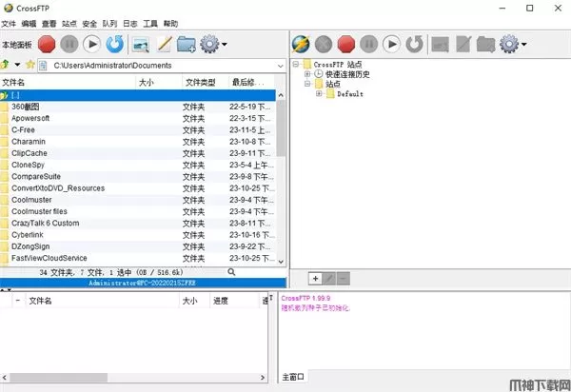Screen dimensions: 571x392
Task: Open the 编辑 menu
Action: point(29,24)
